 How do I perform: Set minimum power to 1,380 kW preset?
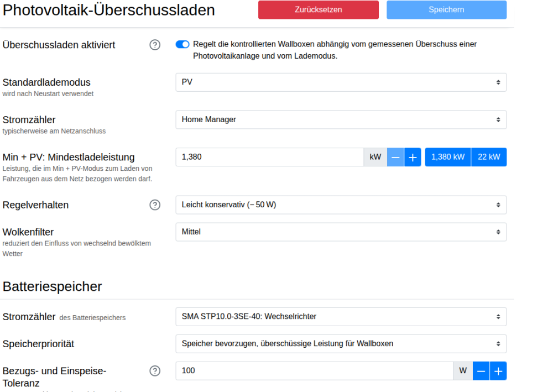click(x=448, y=157)
